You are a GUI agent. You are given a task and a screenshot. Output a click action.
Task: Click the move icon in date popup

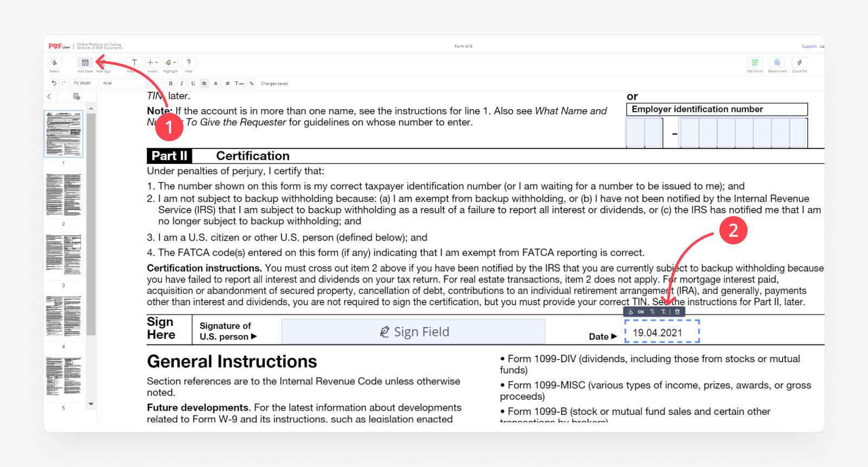[x=630, y=312]
